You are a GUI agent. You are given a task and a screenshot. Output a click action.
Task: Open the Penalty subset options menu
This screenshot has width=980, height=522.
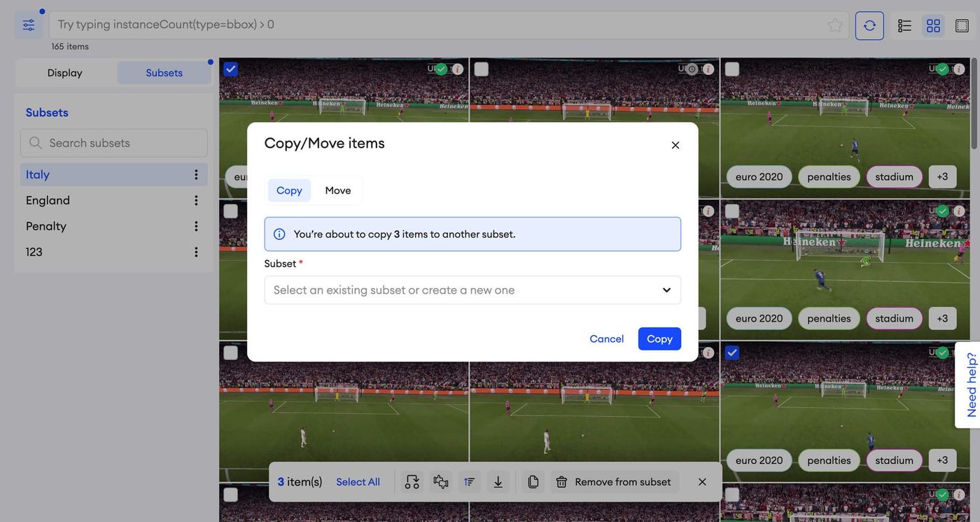coord(196,226)
